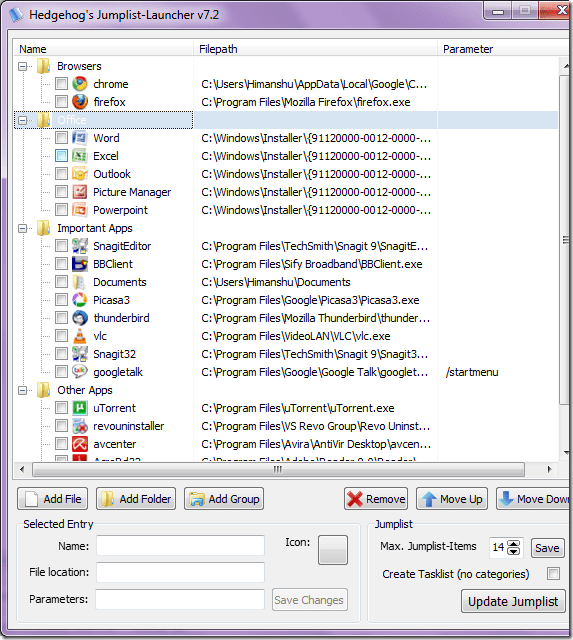Click the Documents folder icon in the list
Image resolution: width=573 pixels, height=640 pixels.
click(80, 282)
